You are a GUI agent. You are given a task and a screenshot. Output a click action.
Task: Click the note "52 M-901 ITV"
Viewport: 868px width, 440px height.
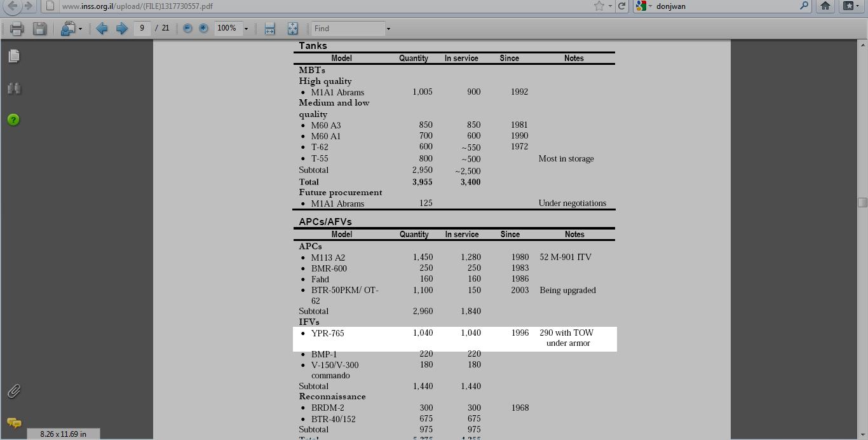[566, 258]
